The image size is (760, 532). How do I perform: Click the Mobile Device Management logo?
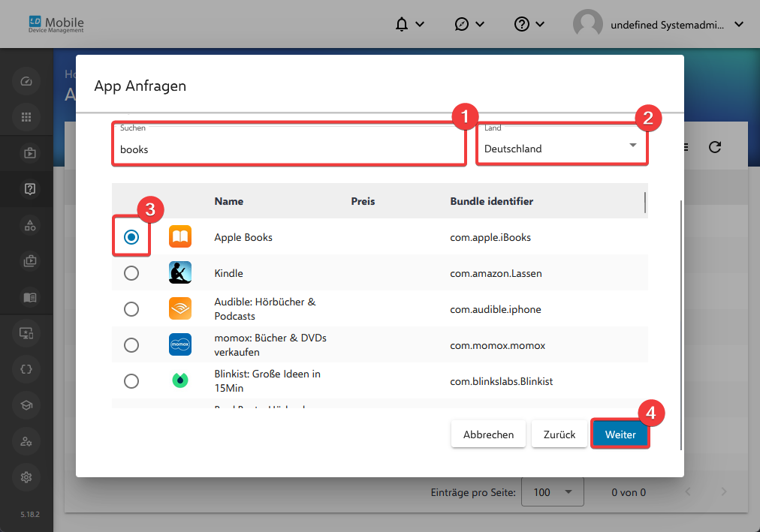pyautogui.click(x=56, y=24)
